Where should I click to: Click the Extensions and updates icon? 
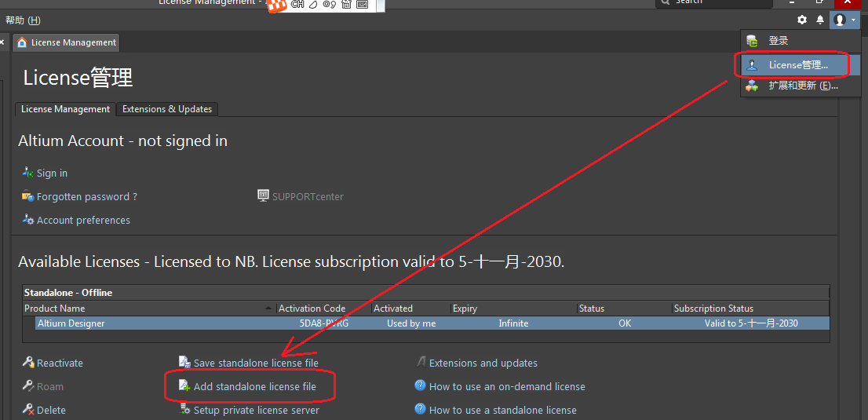420,363
